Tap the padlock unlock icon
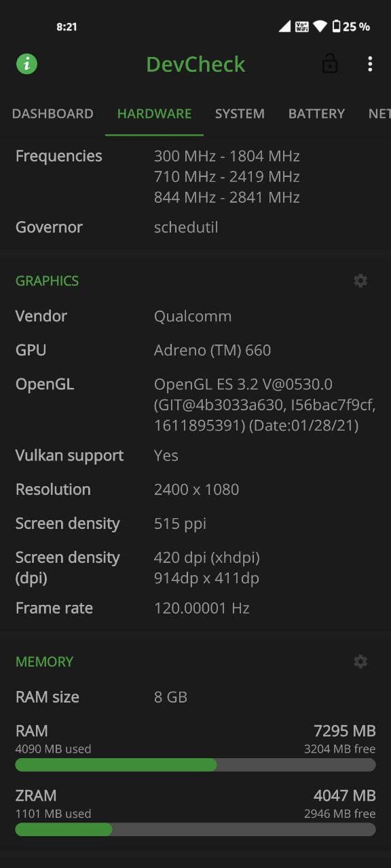This screenshot has height=868, width=391. [x=330, y=64]
